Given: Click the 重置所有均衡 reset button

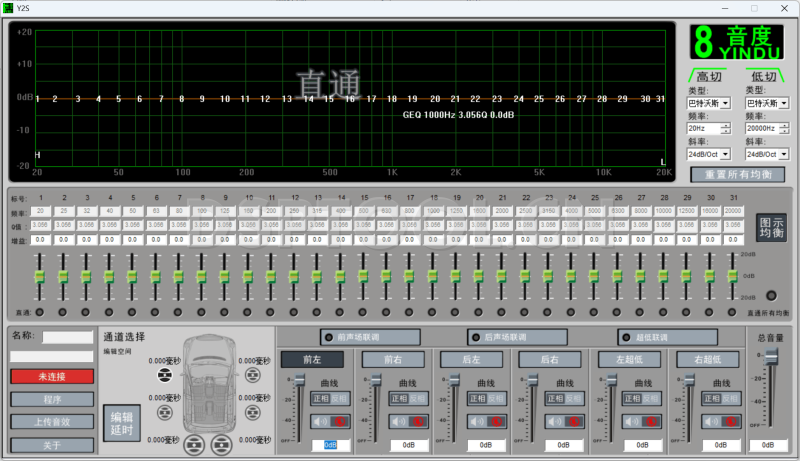Looking at the screenshot, I should click(x=738, y=175).
